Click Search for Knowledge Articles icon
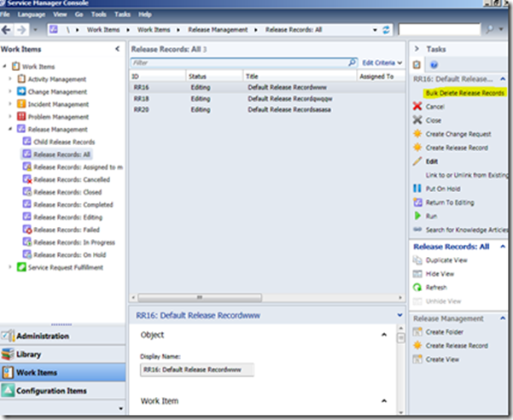 pyautogui.click(x=417, y=230)
